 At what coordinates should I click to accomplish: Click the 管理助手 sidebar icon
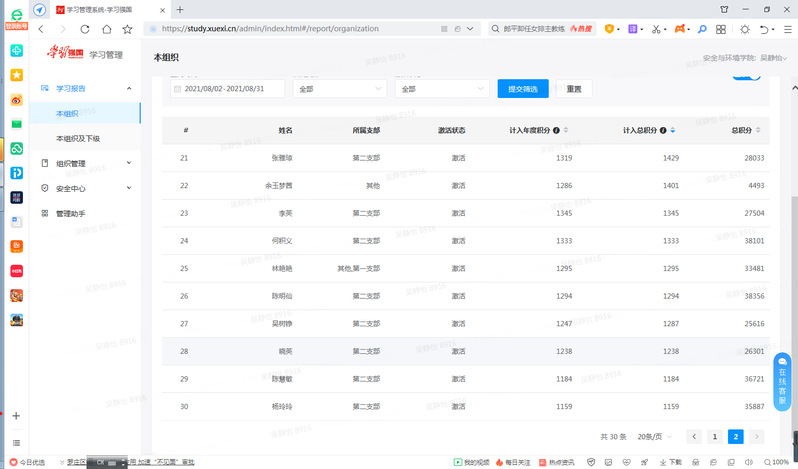(46, 214)
